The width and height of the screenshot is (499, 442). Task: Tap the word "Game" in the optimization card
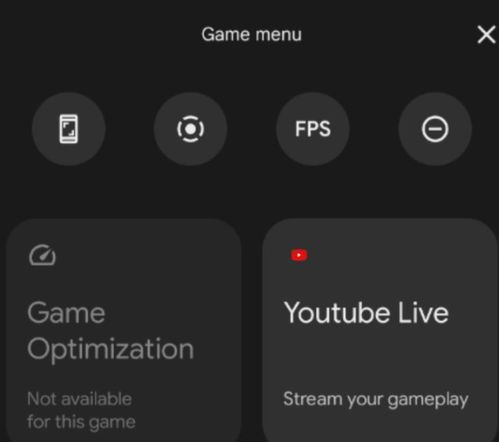pos(66,313)
